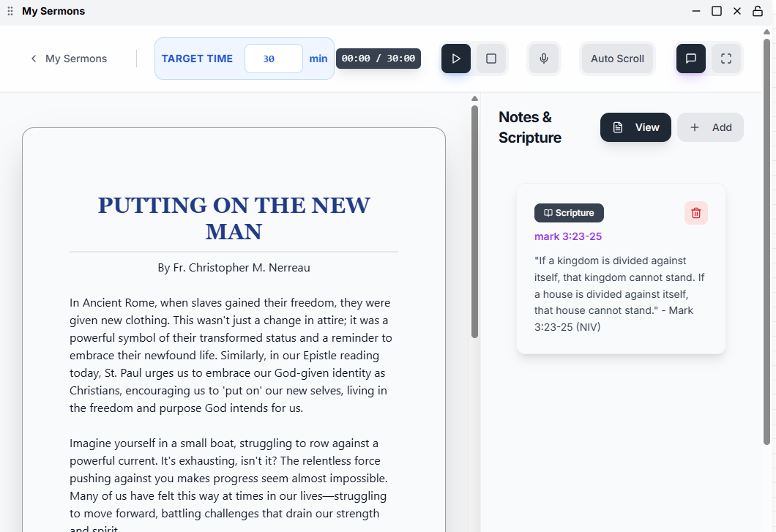Click the sermon scrollbar up arrow
Image resolution: width=776 pixels, height=532 pixels.
(x=474, y=99)
